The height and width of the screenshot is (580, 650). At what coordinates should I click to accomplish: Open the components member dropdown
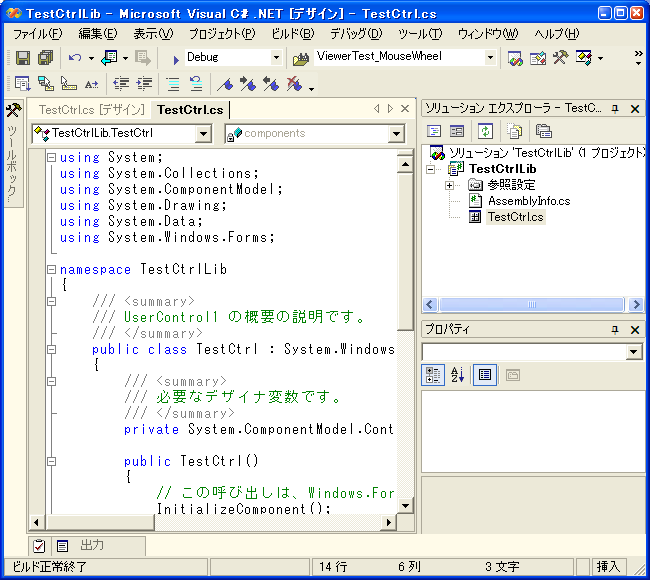click(396, 133)
